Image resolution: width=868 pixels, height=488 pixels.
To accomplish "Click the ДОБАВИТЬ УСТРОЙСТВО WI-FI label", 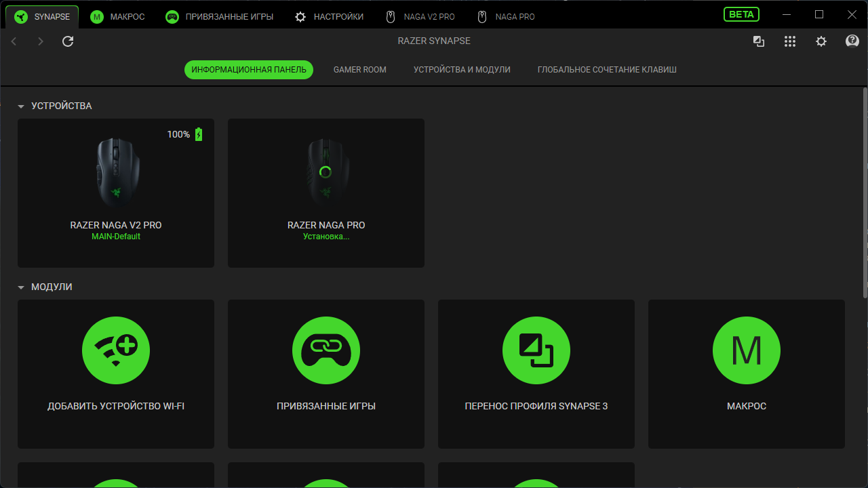I will click(116, 407).
